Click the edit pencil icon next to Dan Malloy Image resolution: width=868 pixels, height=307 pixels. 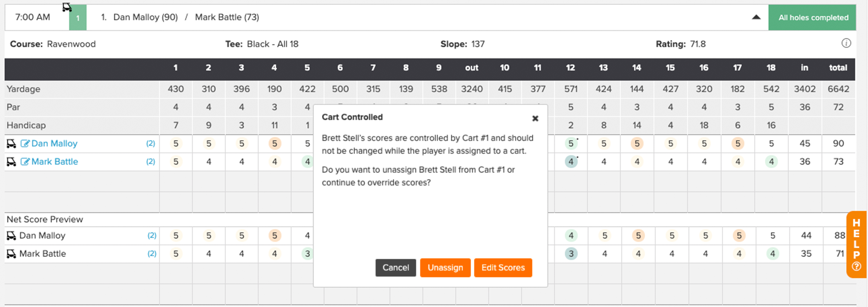click(25, 144)
